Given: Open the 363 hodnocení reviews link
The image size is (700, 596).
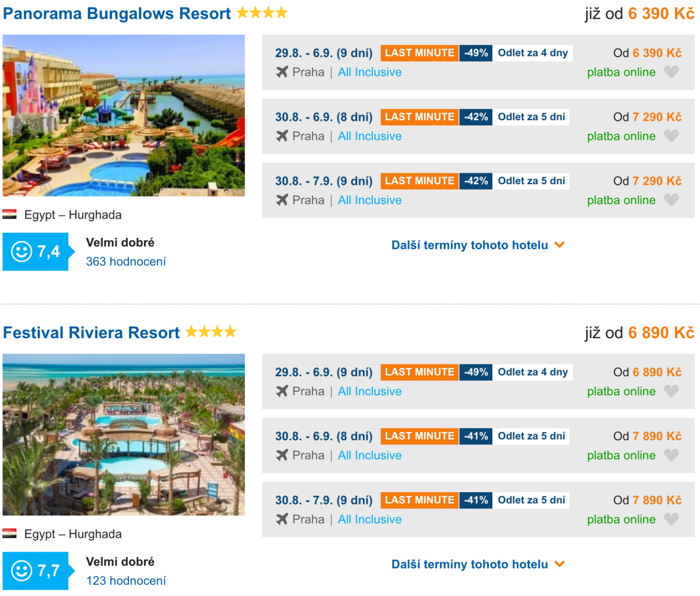Looking at the screenshot, I should pyautogui.click(x=126, y=262).
